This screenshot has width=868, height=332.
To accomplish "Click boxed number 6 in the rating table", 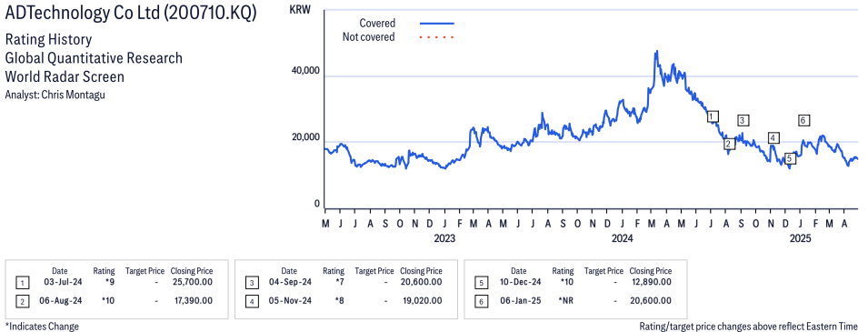I will coord(481,301).
